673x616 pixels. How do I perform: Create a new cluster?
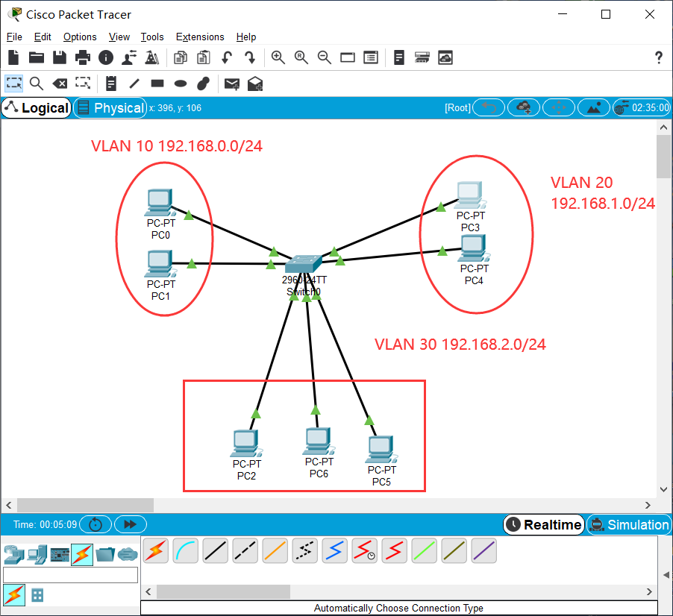point(524,107)
